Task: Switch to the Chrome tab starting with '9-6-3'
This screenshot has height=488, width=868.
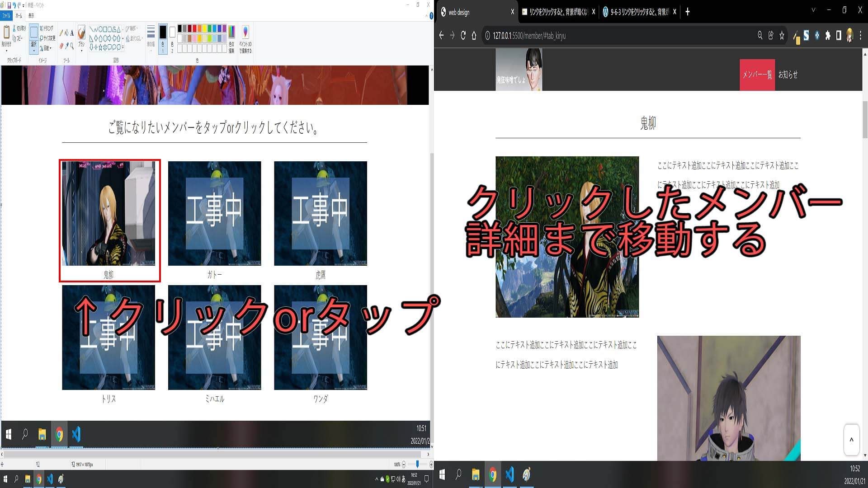Action: pos(639,12)
